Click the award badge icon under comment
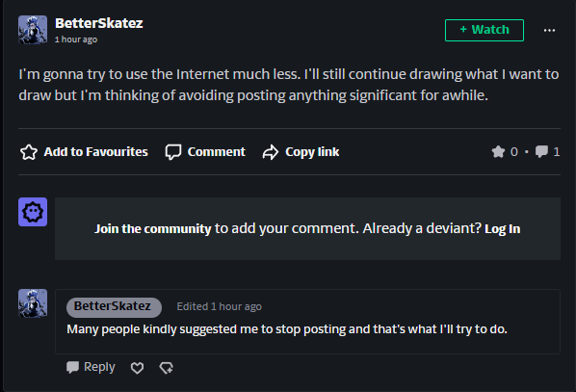576x392 pixels. [x=166, y=367]
